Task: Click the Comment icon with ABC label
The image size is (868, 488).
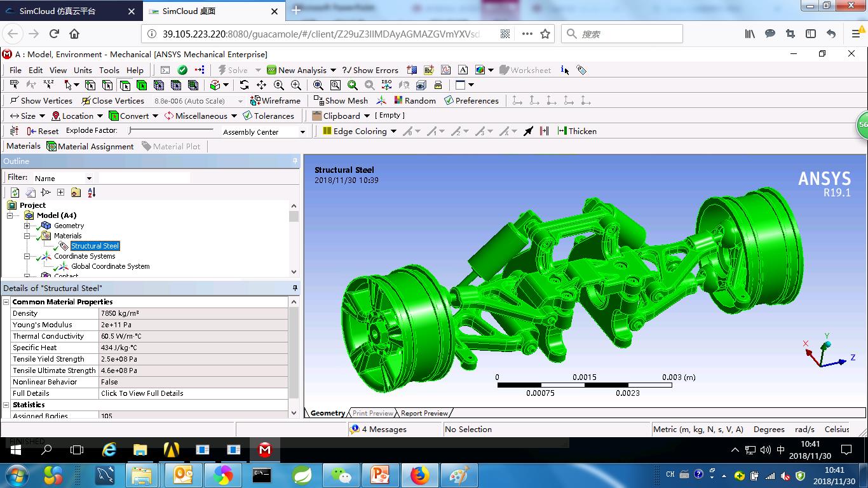Action: tap(429, 70)
